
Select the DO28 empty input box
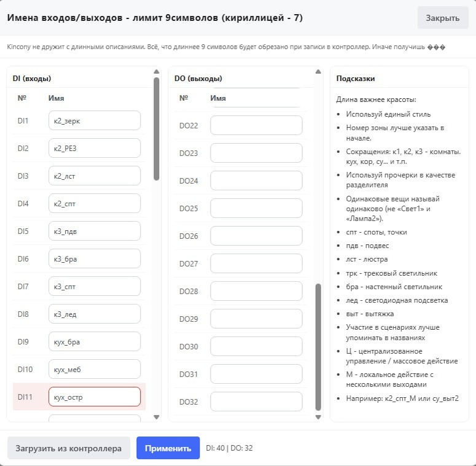click(256, 291)
